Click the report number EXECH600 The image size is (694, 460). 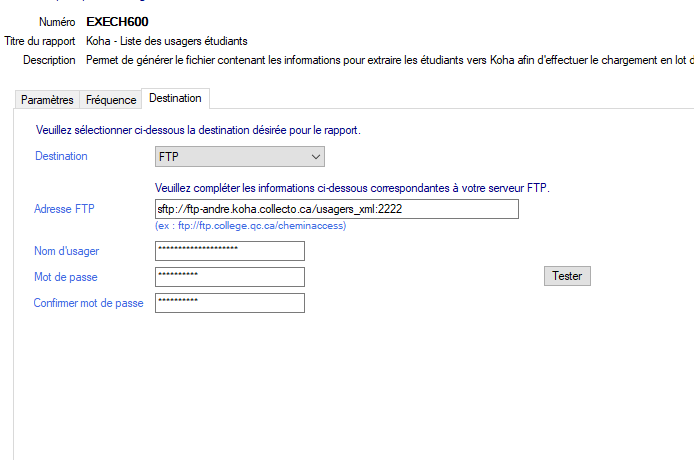click(117, 22)
